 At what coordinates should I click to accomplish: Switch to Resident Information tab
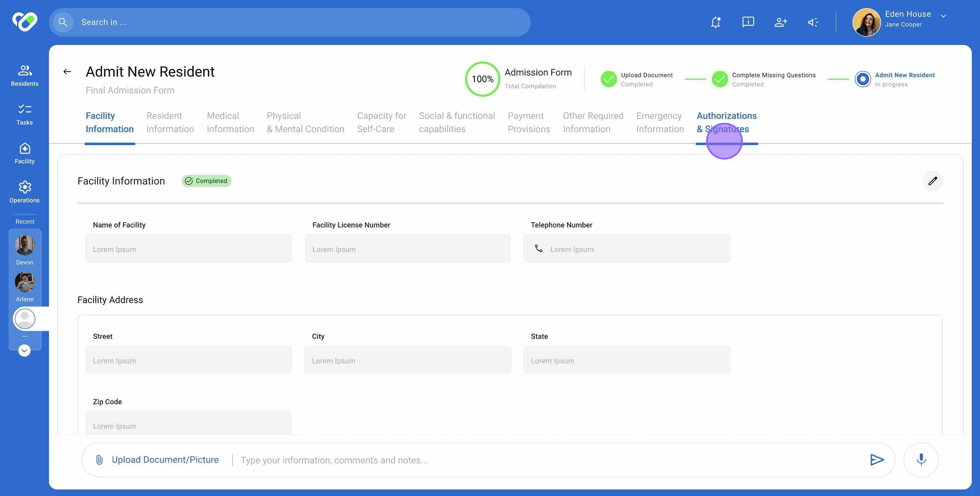tap(170, 122)
